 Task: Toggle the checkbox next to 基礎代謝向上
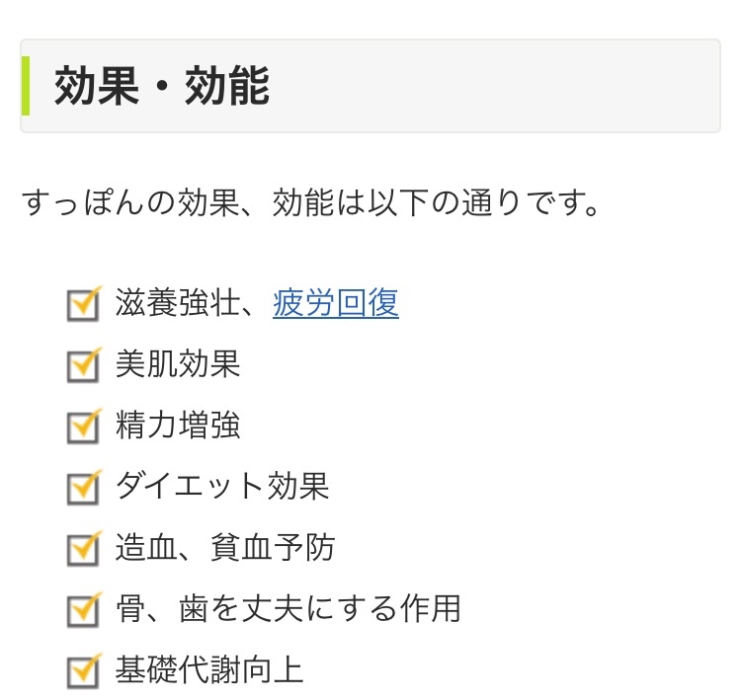[83, 670]
